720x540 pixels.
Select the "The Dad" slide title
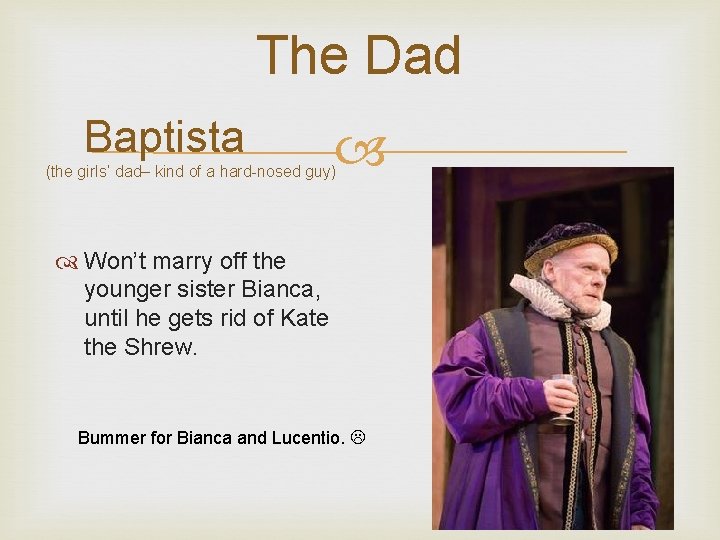pos(359,56)
